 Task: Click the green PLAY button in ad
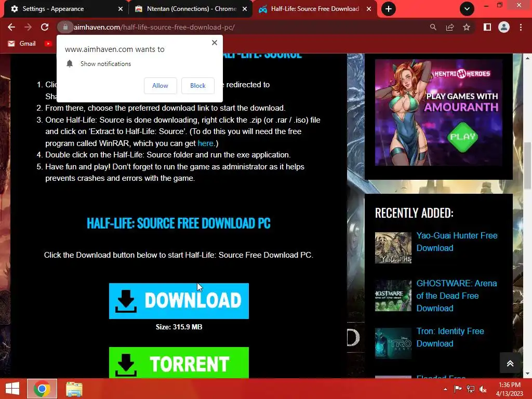pyautogui.click(x=462, y=137)
